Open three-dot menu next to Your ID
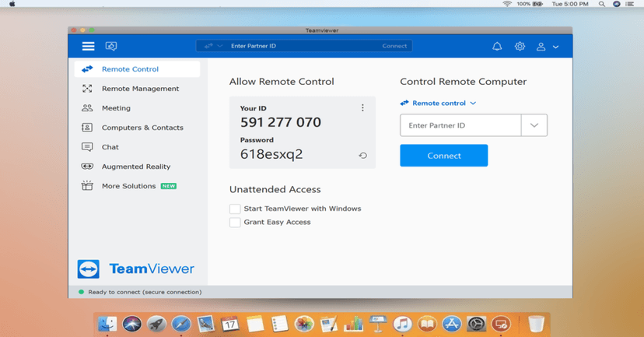This screenshot has width=644, height=337. [362, 108]
